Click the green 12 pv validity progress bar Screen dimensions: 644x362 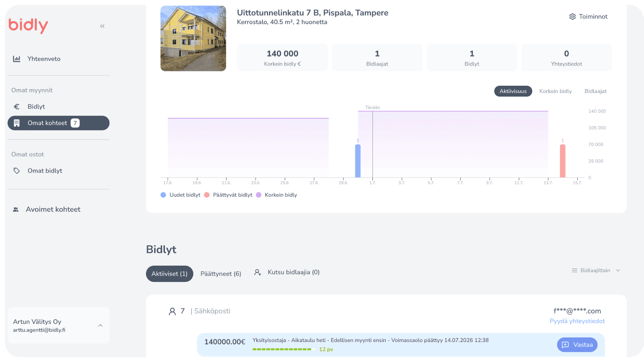coord(284,349)
